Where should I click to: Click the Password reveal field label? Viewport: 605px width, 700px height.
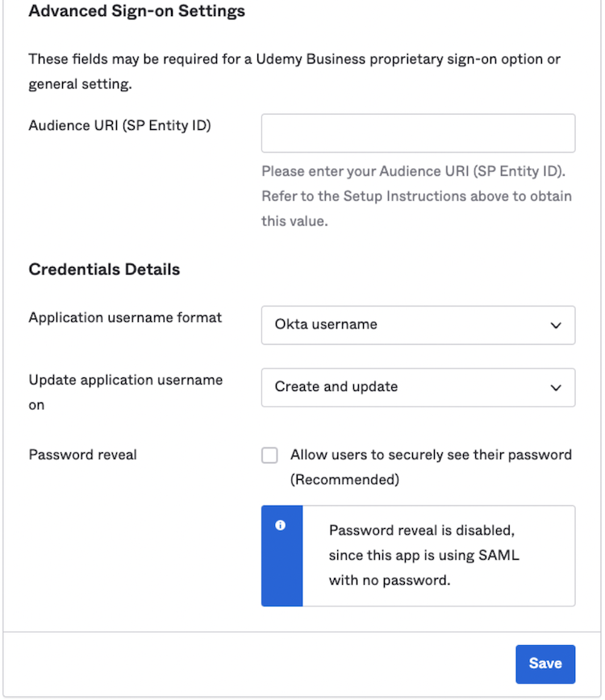coord(82,455)
